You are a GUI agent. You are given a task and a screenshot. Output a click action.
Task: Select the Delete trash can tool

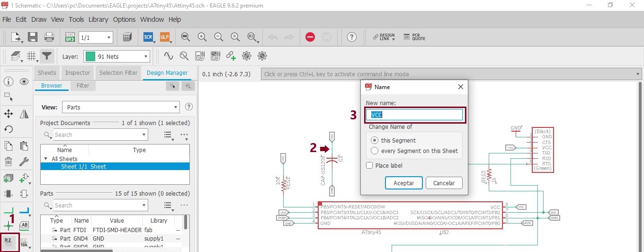pos(8,162)
